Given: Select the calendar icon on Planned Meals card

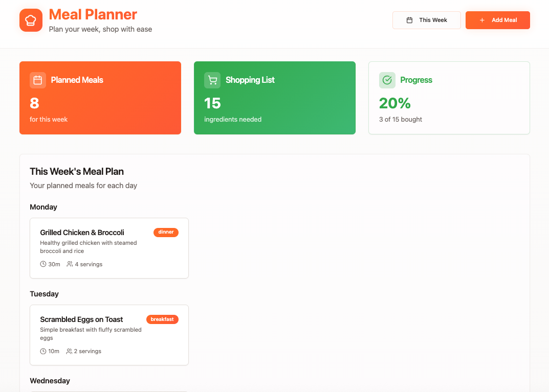Looking at the screenshot, I should point(37,80).
